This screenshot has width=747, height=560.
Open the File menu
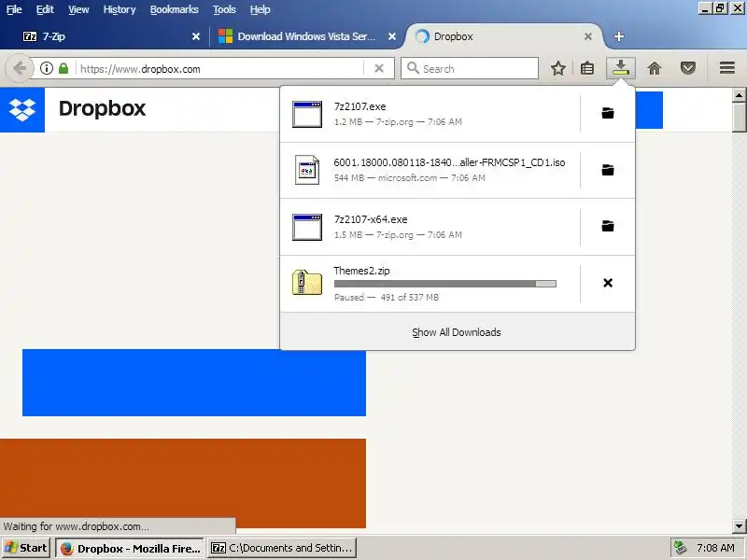[x=14, y=9]
